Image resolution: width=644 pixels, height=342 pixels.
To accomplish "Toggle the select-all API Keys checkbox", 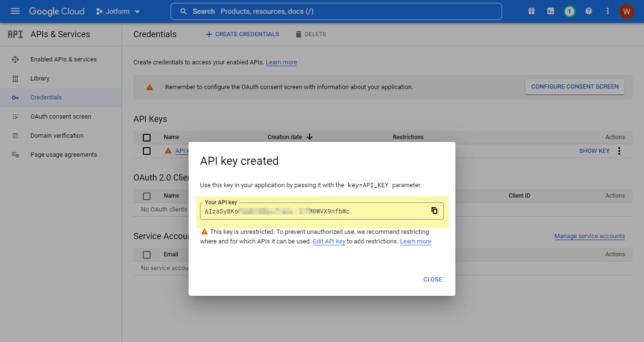I will [x=147, y=137].
